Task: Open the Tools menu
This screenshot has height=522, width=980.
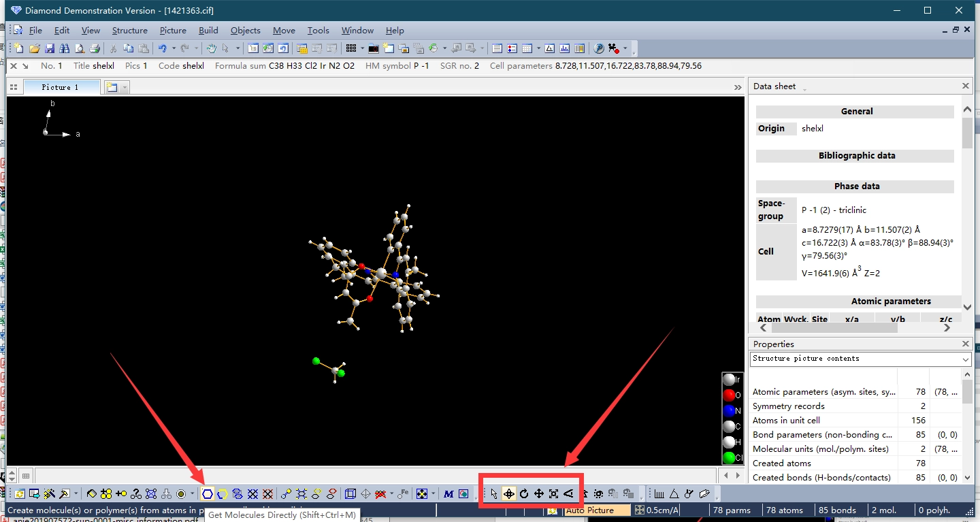Action: tap(318, 30)
